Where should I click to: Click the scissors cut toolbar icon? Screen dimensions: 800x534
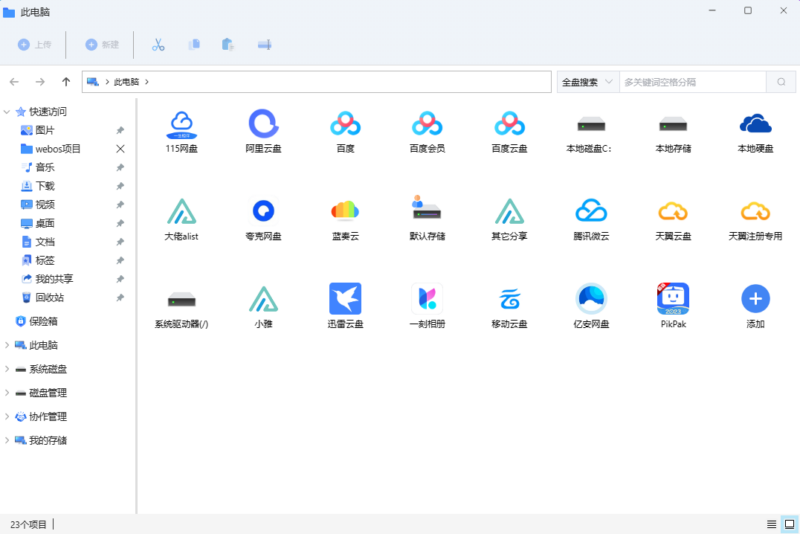pos(158,45)
